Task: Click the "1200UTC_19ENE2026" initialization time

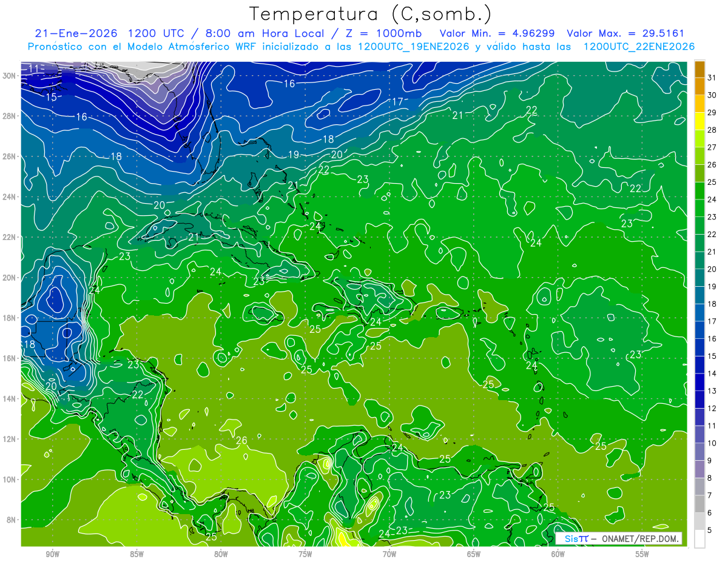Action: point(414,47)
